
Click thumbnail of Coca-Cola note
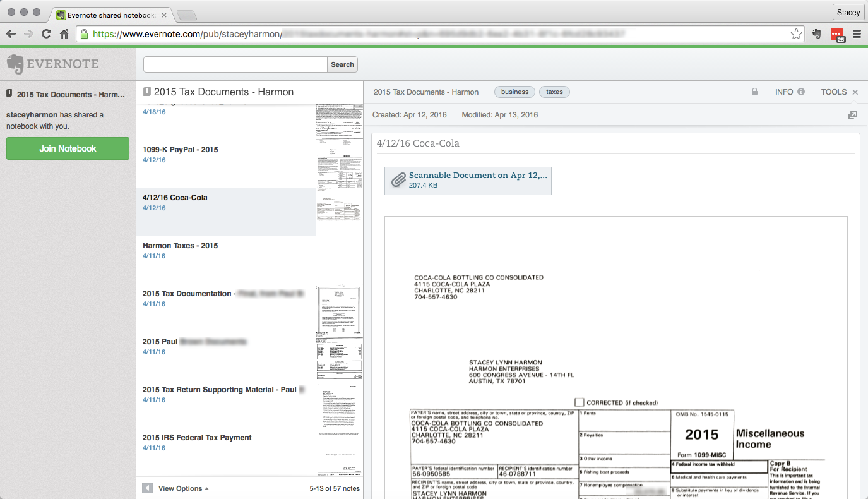340,212
